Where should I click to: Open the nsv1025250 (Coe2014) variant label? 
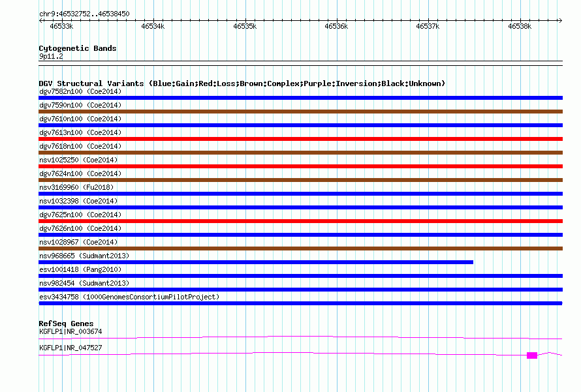tap(78, 160)
